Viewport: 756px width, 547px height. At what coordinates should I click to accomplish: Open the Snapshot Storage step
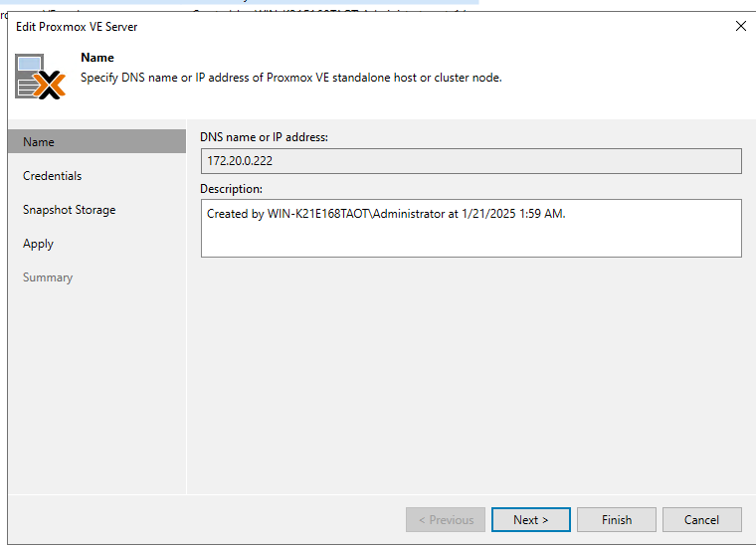(x=69, y=210)
